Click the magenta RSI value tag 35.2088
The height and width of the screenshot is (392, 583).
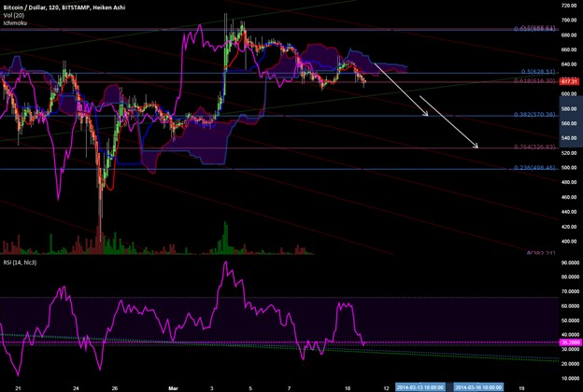click(570, 343)
